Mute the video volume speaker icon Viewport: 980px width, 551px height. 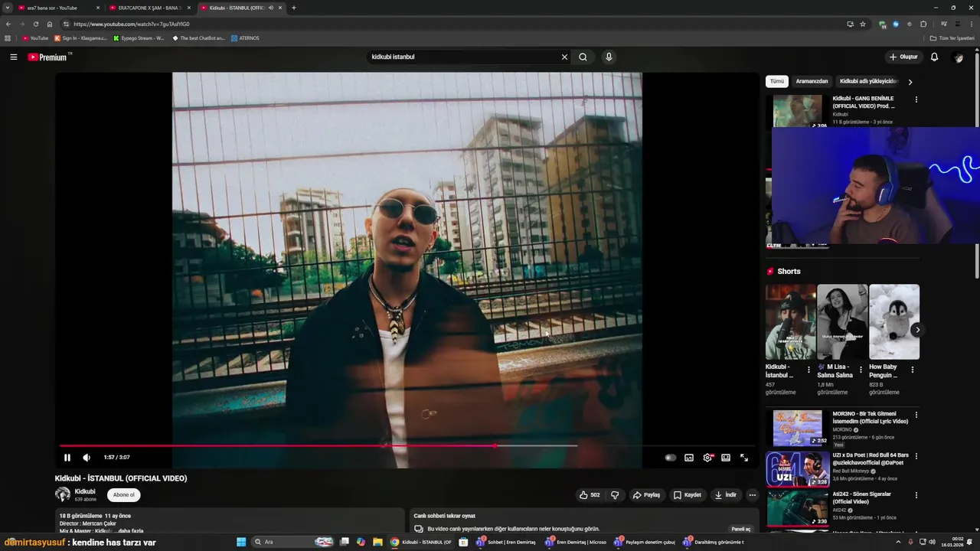coord(87,458)
